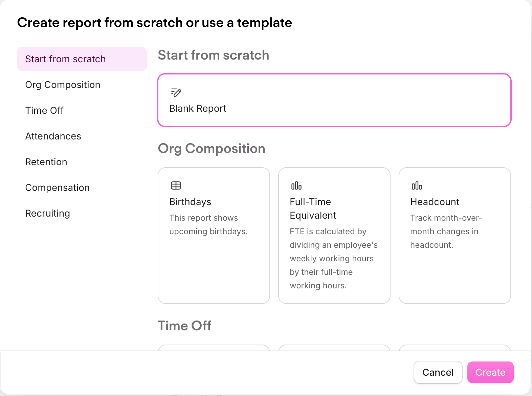Select the Headcount template card
Image resolution: width=532 pixels, height=396 pixels.
tap(455, 236)
